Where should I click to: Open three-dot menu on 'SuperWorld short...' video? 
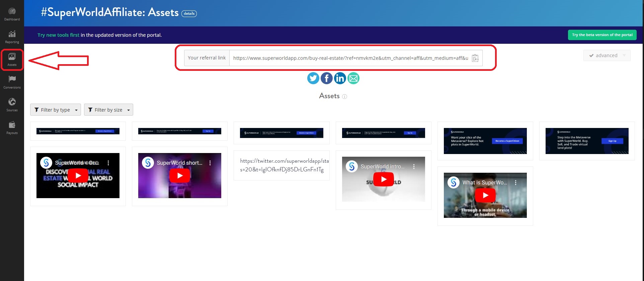(210, 163)
